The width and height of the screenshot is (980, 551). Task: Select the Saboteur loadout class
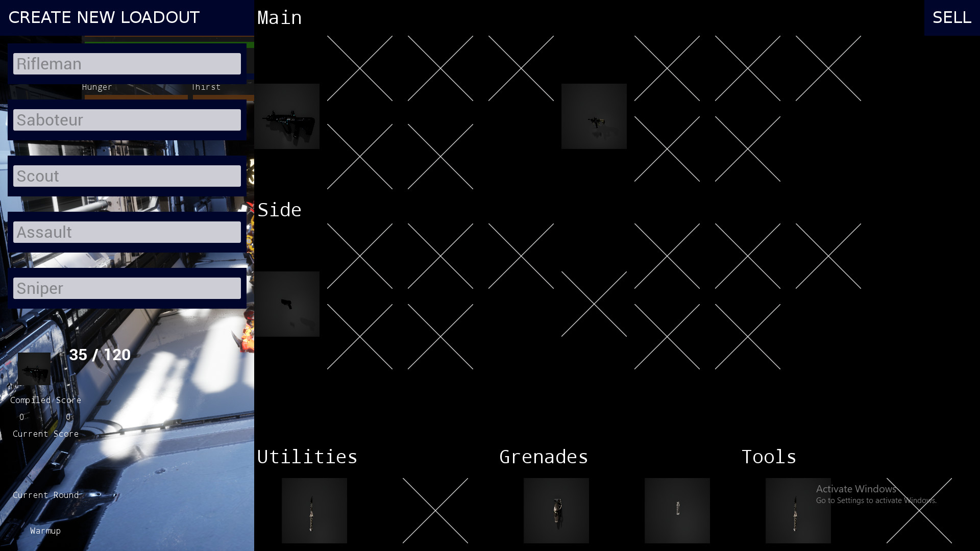(x=127, y=120)
